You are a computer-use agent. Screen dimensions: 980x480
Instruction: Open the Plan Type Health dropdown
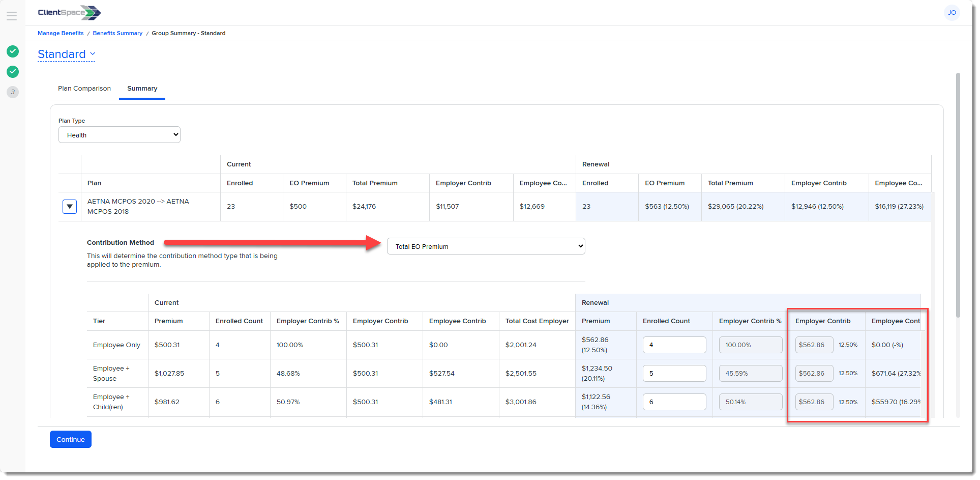[120, 135]
